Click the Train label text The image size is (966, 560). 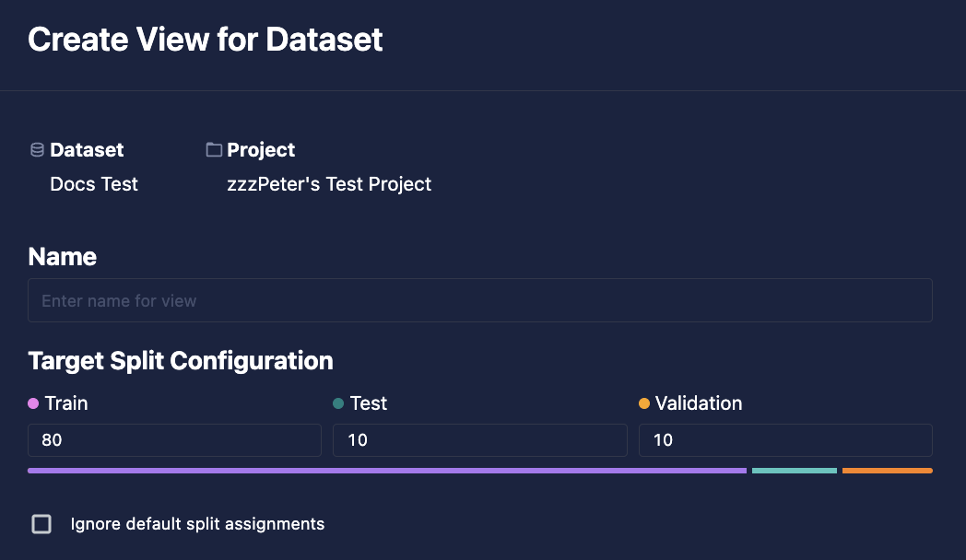[x=66, y=403]
